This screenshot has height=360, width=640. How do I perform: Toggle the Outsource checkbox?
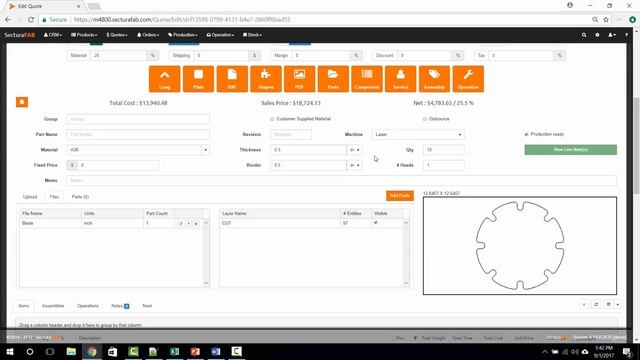(x=424, y=119)
